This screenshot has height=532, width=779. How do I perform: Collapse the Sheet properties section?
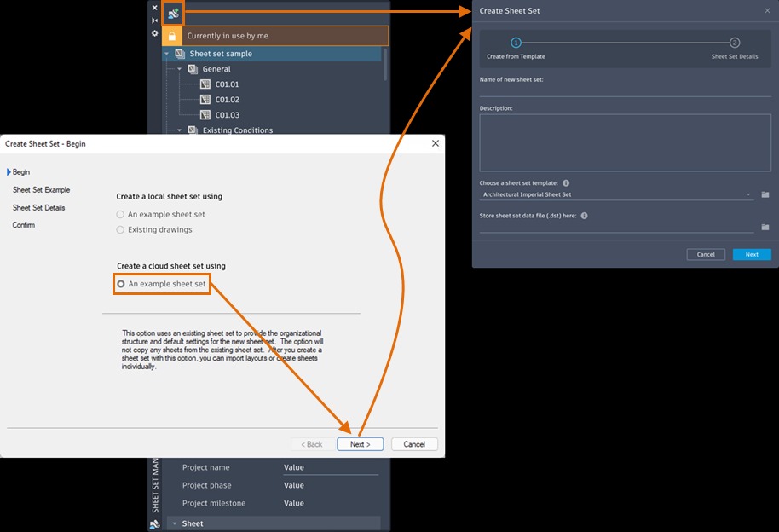tap(175, 523)
